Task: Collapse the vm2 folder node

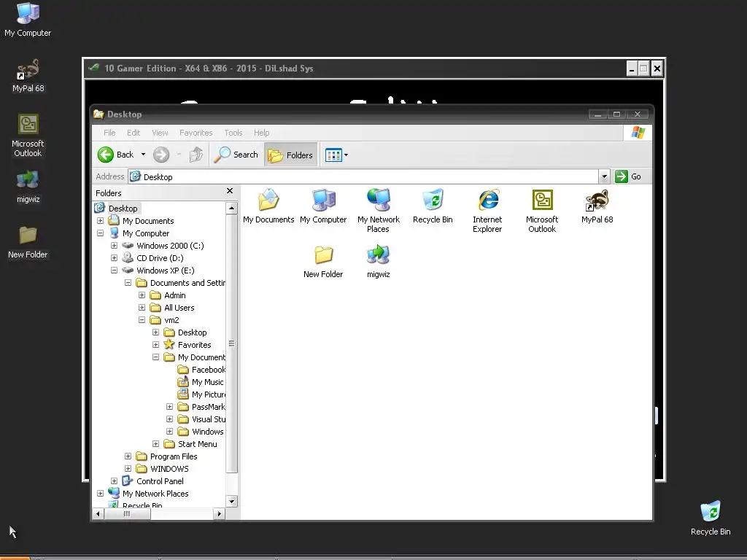Action: [x=142, y=320]
